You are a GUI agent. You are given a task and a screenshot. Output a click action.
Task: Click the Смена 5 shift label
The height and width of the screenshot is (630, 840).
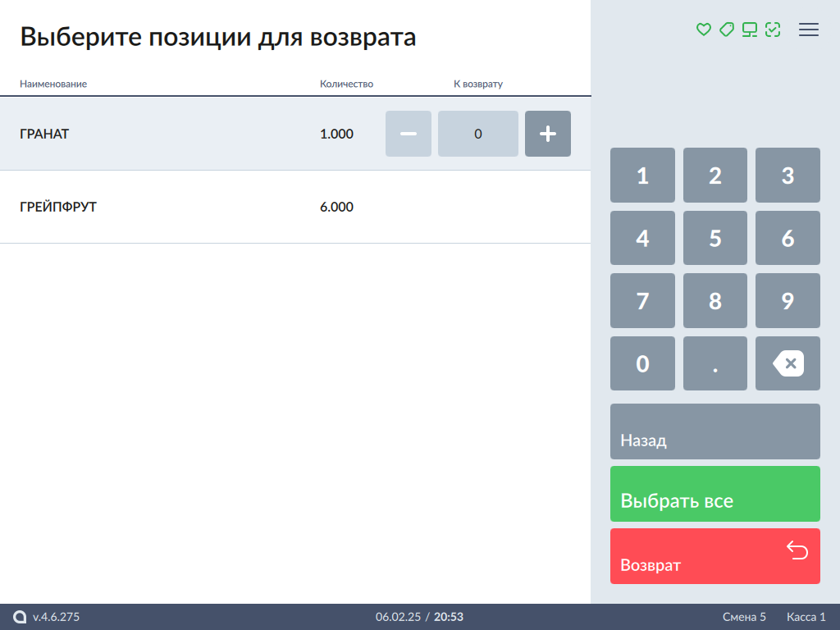click(x=744, y=617)
